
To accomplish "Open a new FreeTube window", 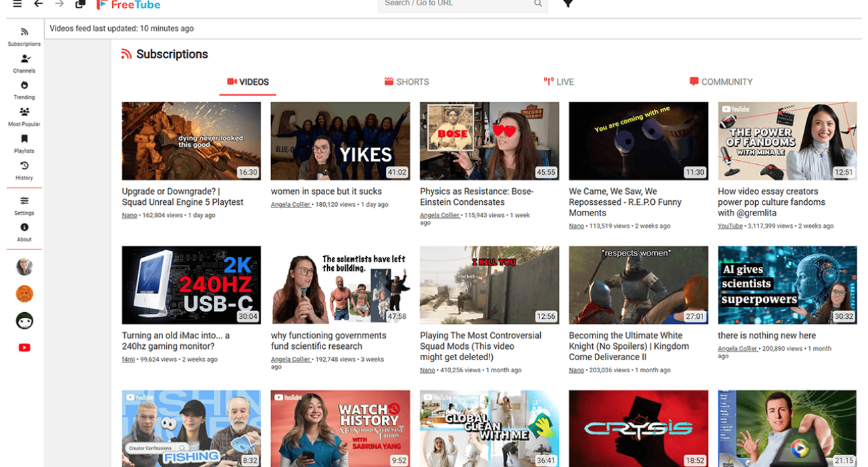I will (x=80, y=5).
